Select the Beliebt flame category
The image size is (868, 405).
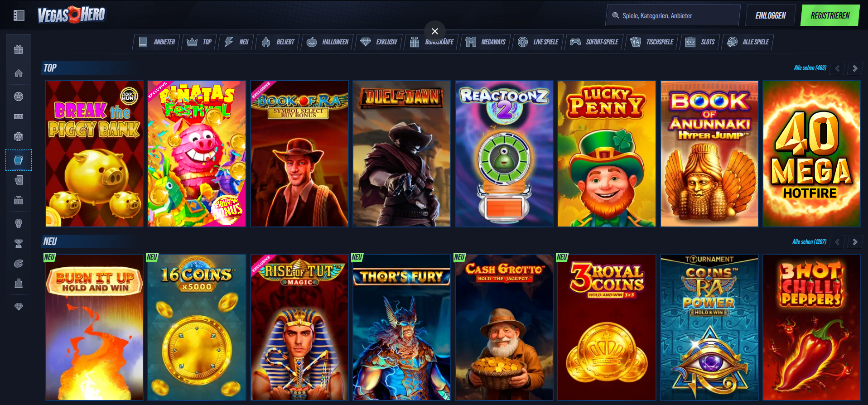click(x=277, y=42)
